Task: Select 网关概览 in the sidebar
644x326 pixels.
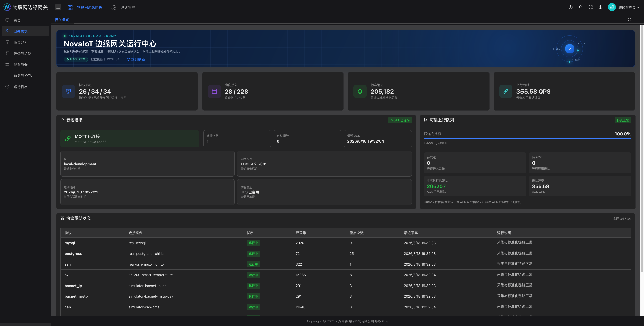Action: click(25, 31)
